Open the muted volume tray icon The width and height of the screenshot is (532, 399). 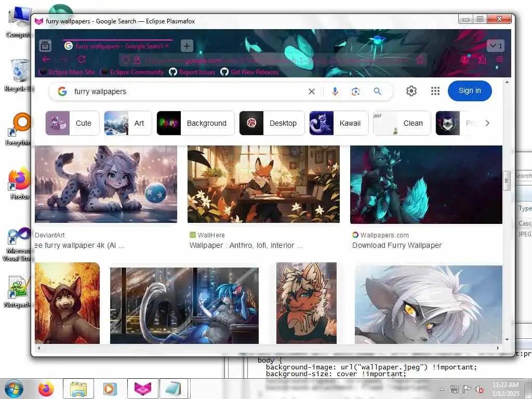[480, 390]
